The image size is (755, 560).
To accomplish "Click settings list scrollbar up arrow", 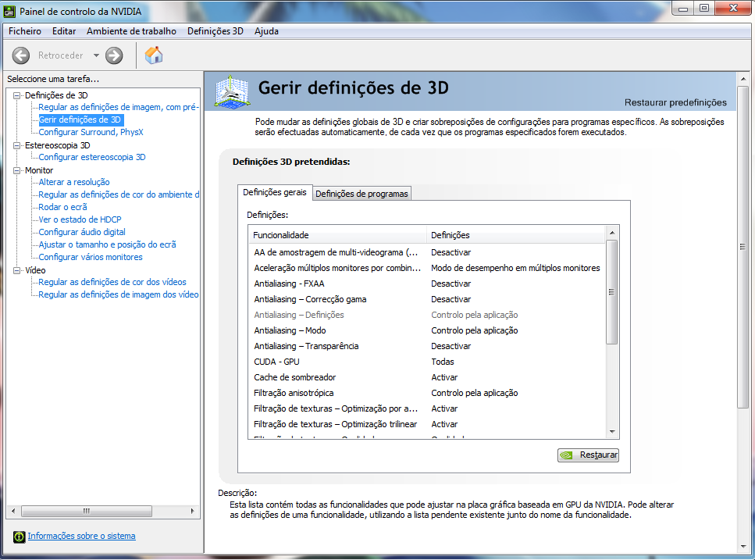I will (x=612, y=233).
